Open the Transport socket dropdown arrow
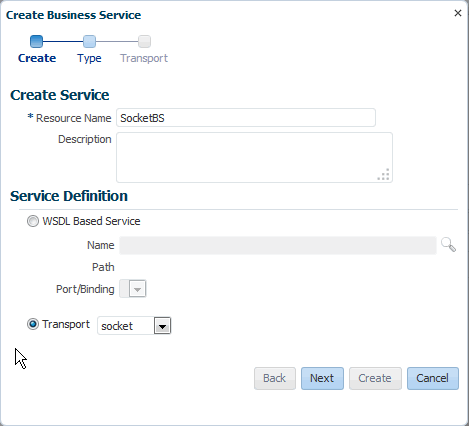The width and height of the screenshot is (469, 426). [x=162, y=326]
